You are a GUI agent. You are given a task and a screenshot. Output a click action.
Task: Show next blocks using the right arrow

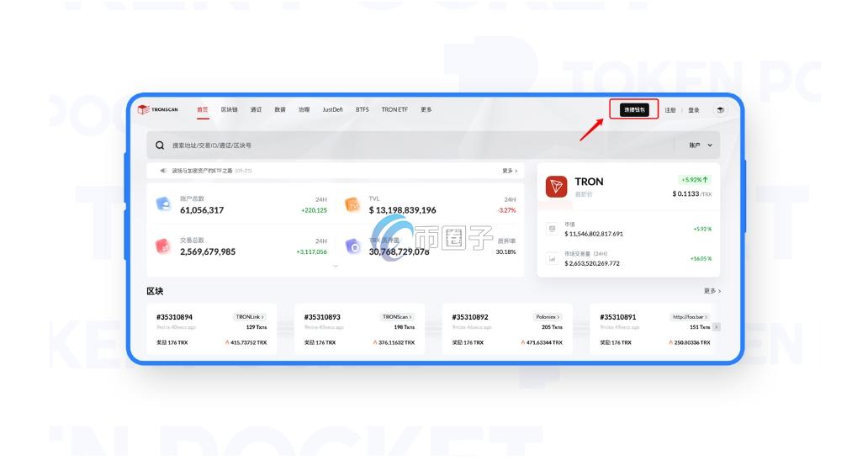coord(717,327)
